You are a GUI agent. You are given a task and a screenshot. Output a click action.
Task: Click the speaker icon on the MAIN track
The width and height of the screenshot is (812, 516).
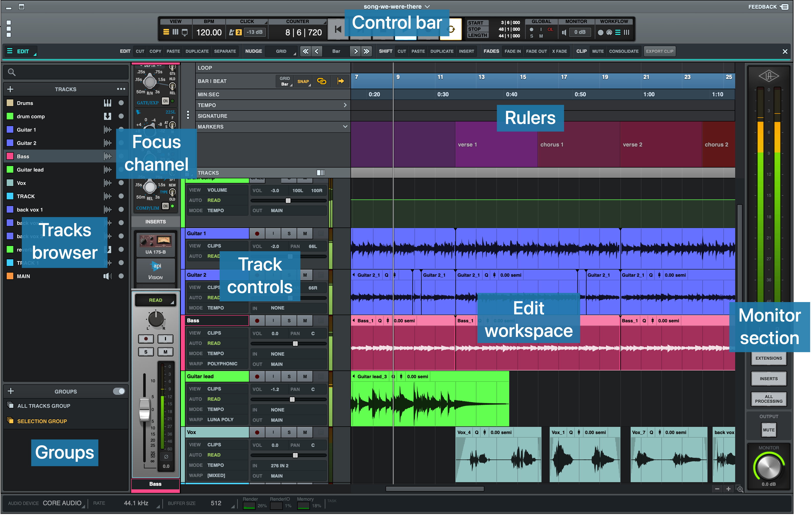[x=107, y=276]
